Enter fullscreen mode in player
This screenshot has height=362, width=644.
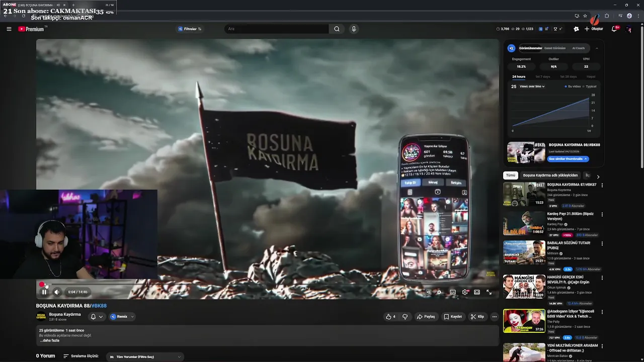click(x=489, y=292)
